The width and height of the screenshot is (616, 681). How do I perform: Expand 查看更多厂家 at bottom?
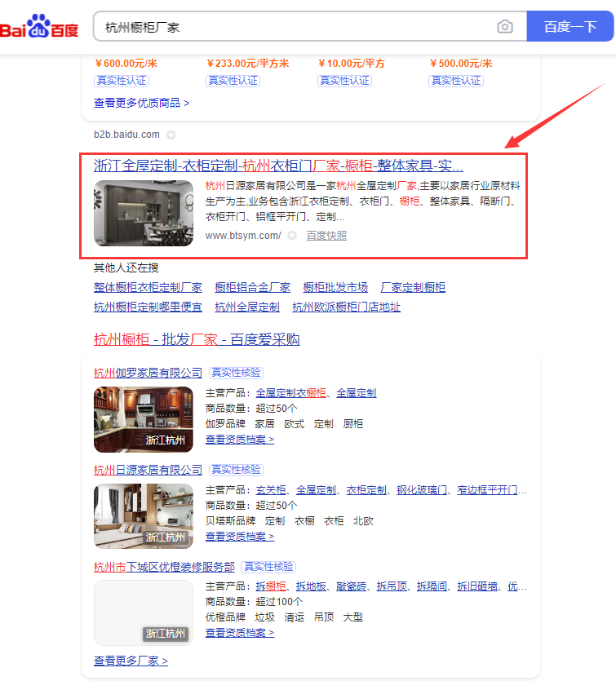[x=131, y=661]
